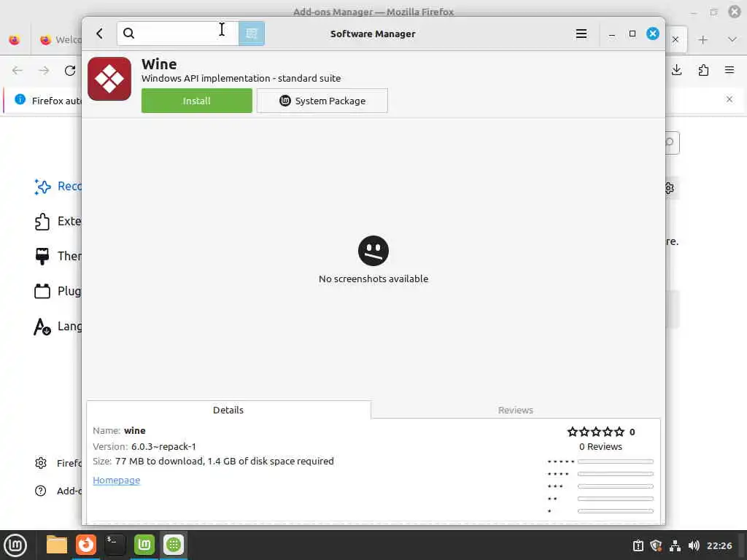Click the five-star rating icons
This screenshot has width=747, height=560.
click(x=595, y=432)
